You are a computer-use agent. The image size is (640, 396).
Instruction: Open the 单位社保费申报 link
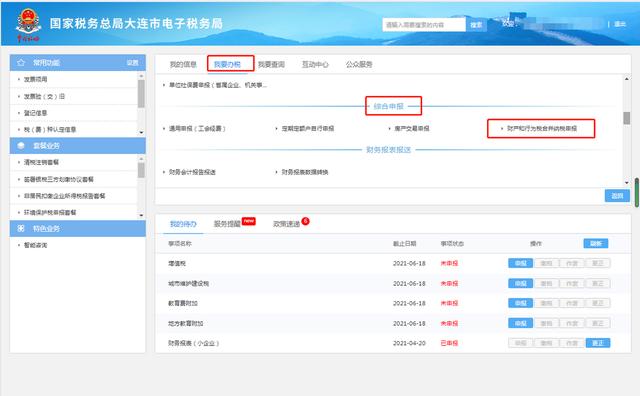(218, 85)
